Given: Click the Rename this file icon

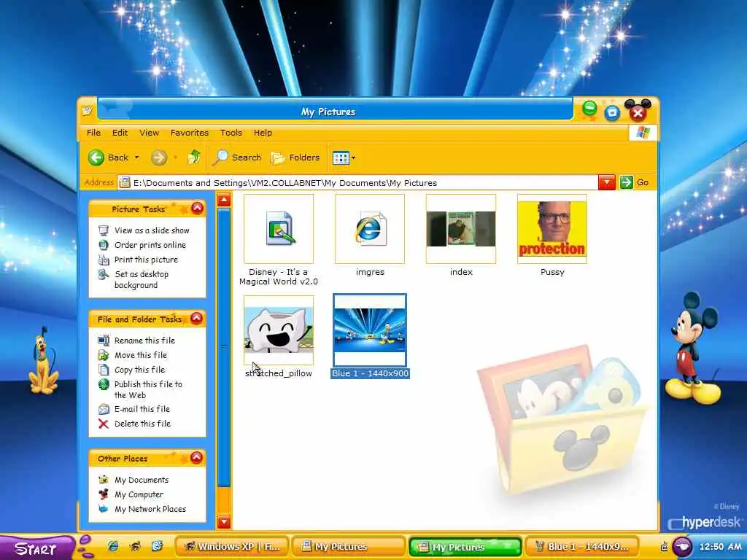Looking at the screenshot, I should point(104,341).
